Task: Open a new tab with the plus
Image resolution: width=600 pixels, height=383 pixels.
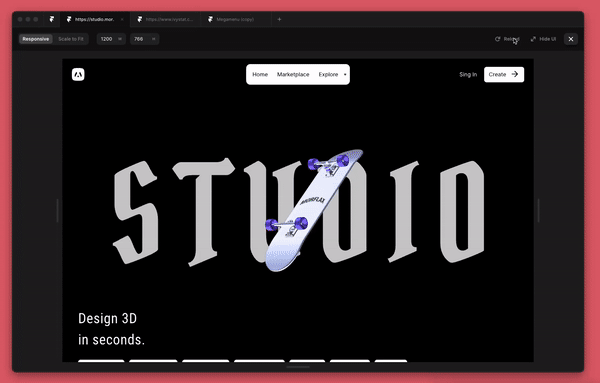Action: coord(279,19)
